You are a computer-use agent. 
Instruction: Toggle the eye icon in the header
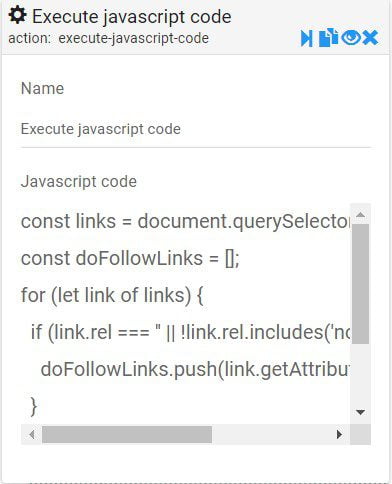coord(351,37)
